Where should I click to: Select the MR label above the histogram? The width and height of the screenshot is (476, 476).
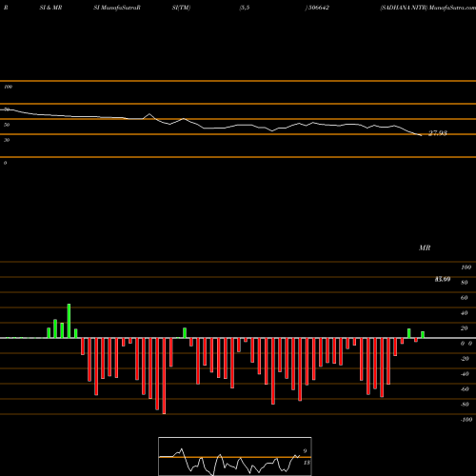[425, 248]
